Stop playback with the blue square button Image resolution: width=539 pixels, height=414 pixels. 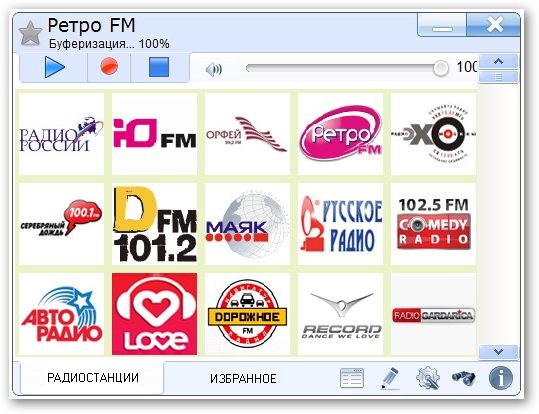[159, 67]
